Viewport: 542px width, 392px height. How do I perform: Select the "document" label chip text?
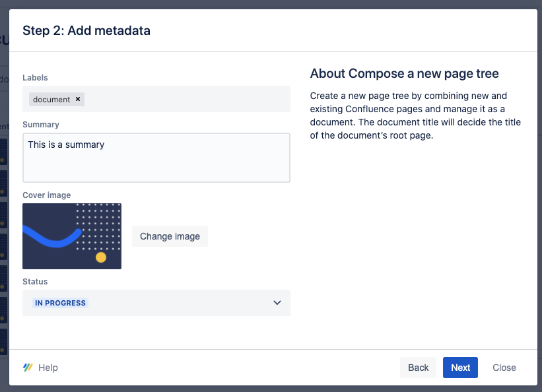[51, 99]
